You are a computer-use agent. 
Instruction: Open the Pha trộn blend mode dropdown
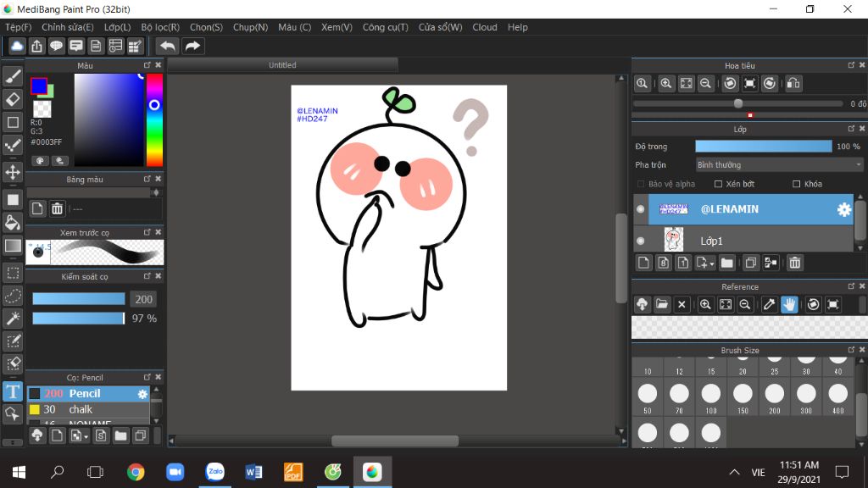point(778,165)
